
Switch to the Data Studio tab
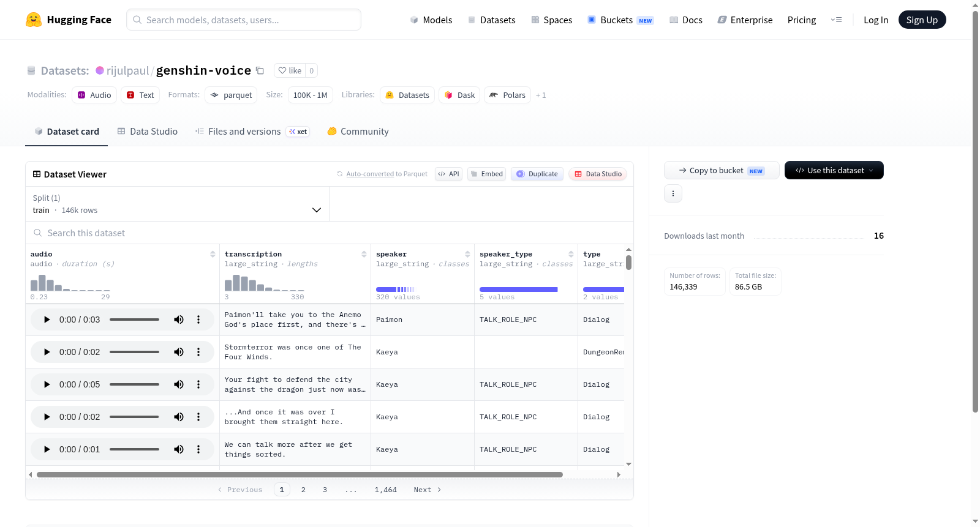[x=148, y=131]
